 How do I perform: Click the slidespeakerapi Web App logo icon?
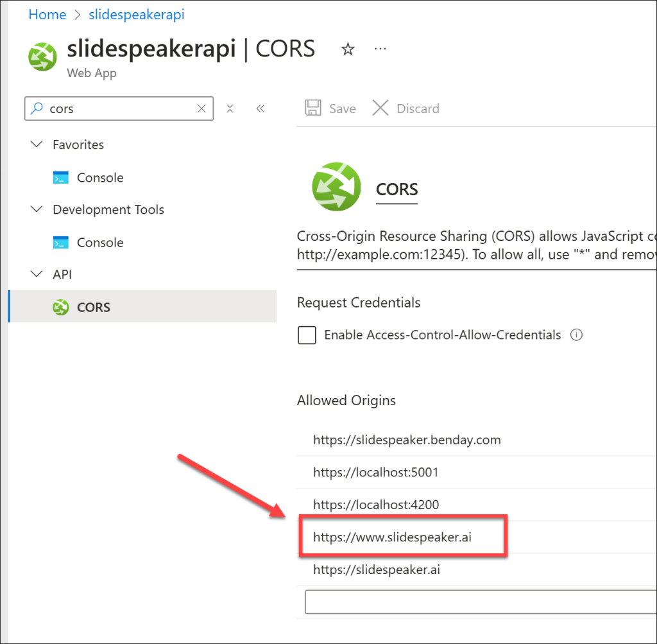point(42,57)
